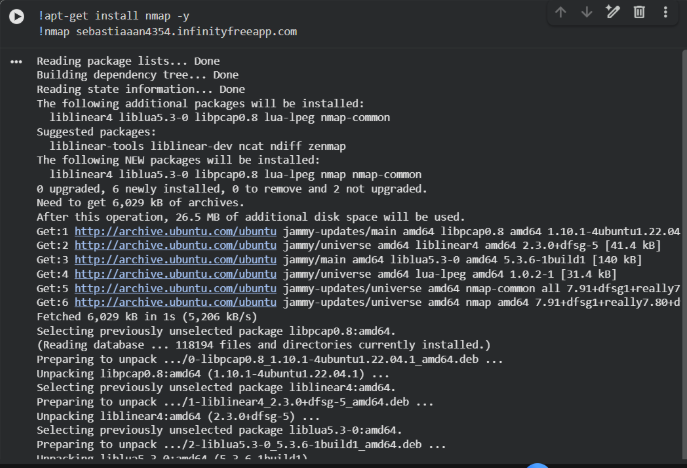The image size is (687, 468).
Task: Click the output vertical scrollbar
Action: [x=684, y=254]
